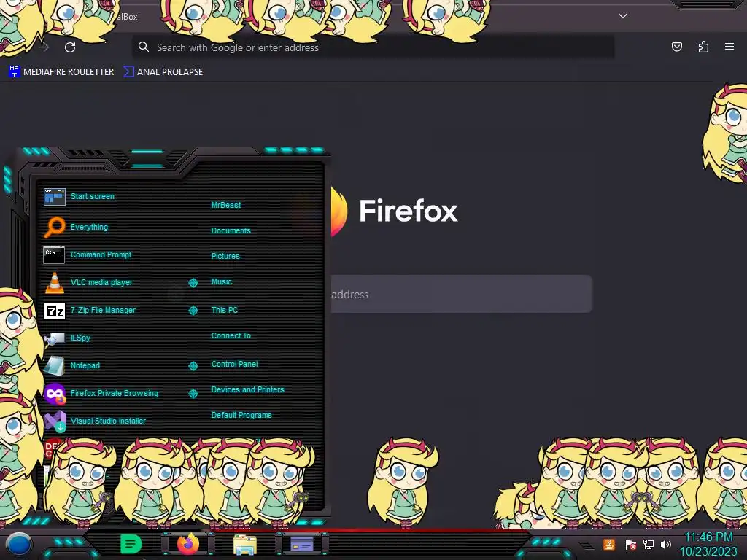Open Documents from the start menu

click(231, 230)
